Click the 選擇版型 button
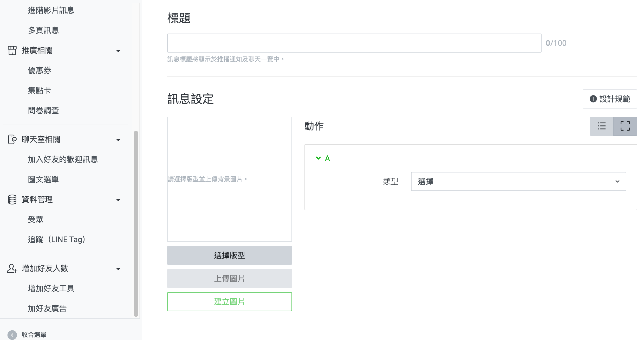This screenshot has height=340, width=644. point(229,255)
